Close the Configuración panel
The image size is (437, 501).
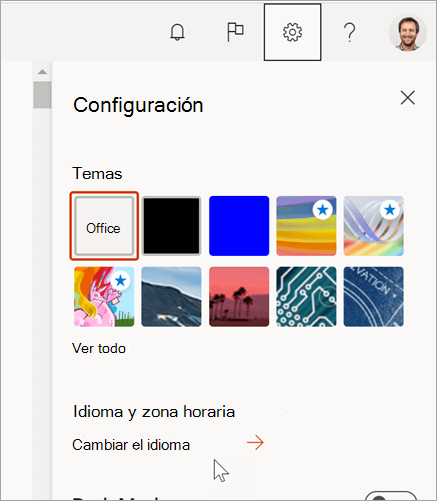(x=408, y=98)
